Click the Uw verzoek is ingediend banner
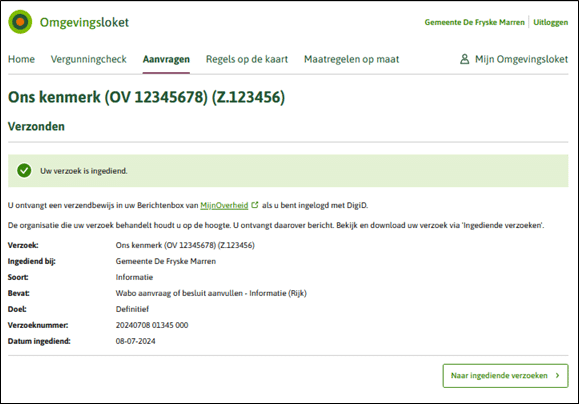 [288, 171]
